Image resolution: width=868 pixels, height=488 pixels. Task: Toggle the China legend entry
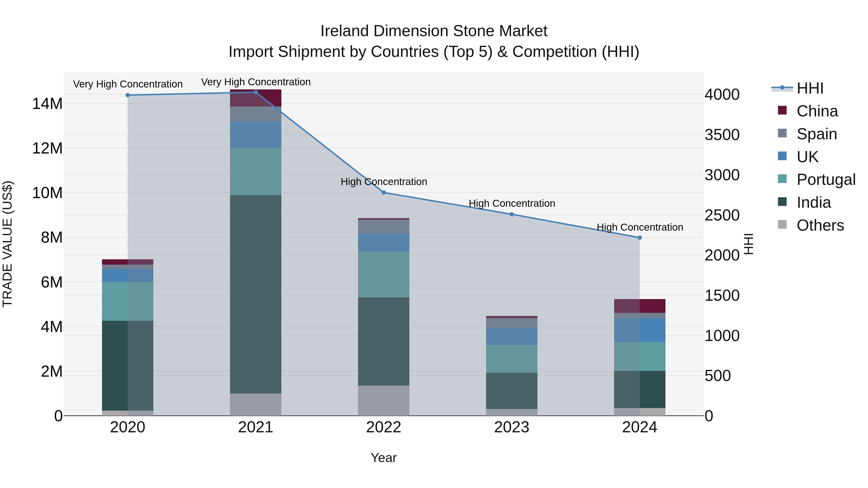(x=808, y=111)
